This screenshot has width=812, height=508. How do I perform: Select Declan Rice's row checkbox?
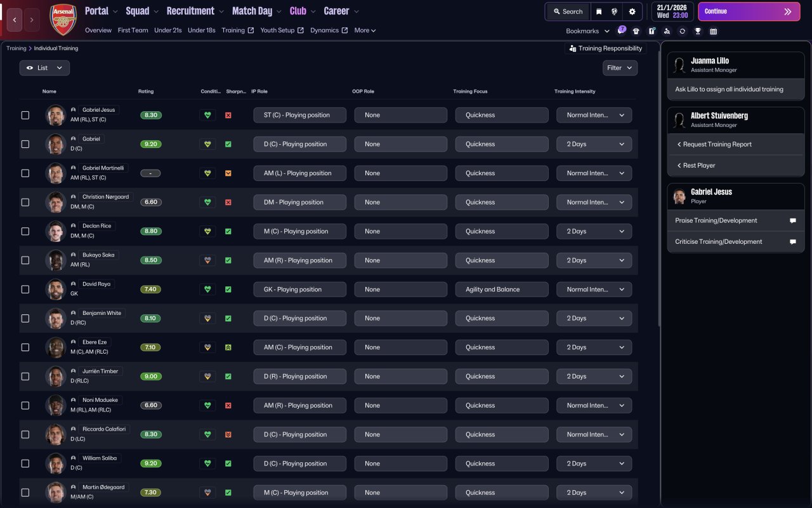(x=25, y=231)
